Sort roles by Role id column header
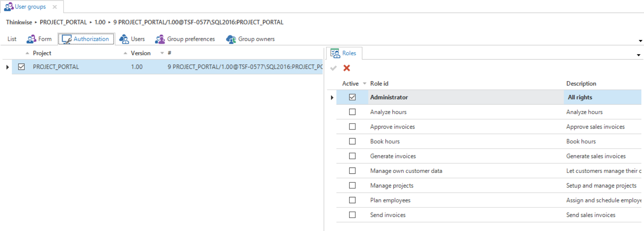The image size is (644, 231). click(379, 84)
